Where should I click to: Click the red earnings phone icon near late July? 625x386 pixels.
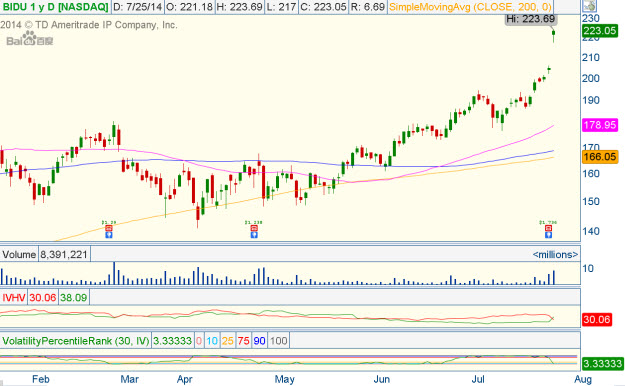tap(548, 228)
